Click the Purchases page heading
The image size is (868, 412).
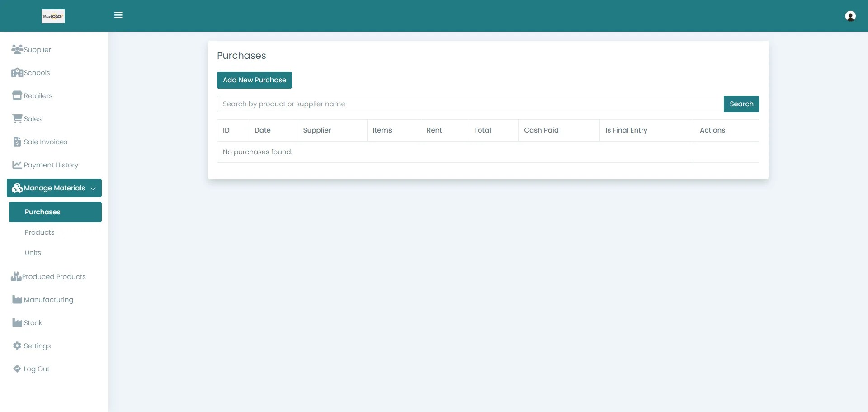(x=241, y=56)
